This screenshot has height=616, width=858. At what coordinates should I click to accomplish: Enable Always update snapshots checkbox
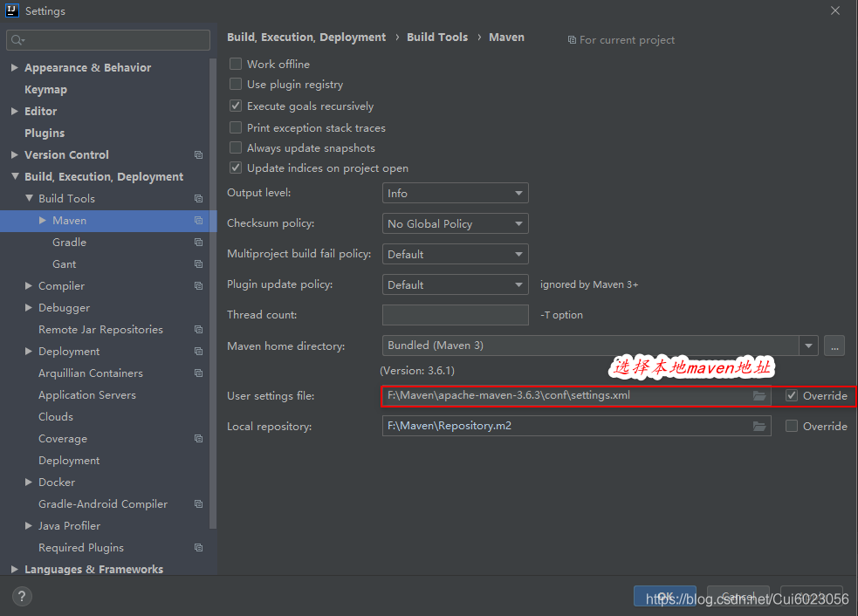pyautogui.click(x=236, y=148)
